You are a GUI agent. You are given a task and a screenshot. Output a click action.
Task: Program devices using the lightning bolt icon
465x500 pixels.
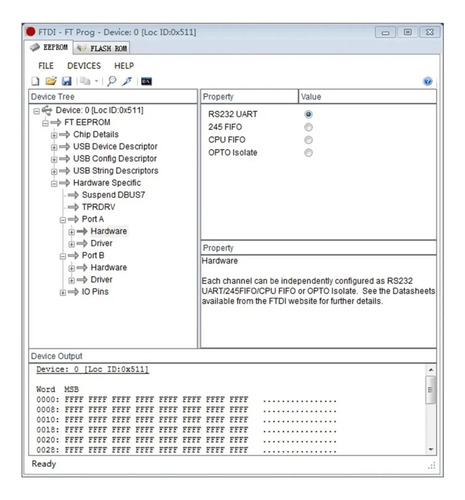(127, 81)
